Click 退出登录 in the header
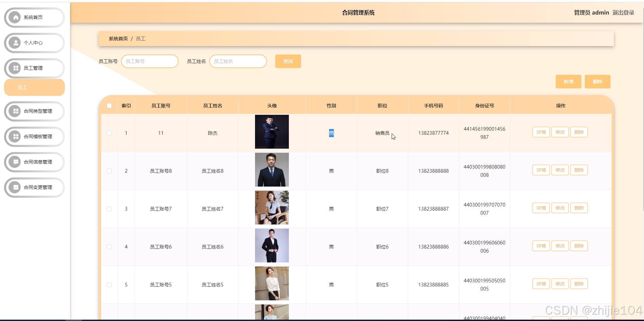 coord(623,13)
